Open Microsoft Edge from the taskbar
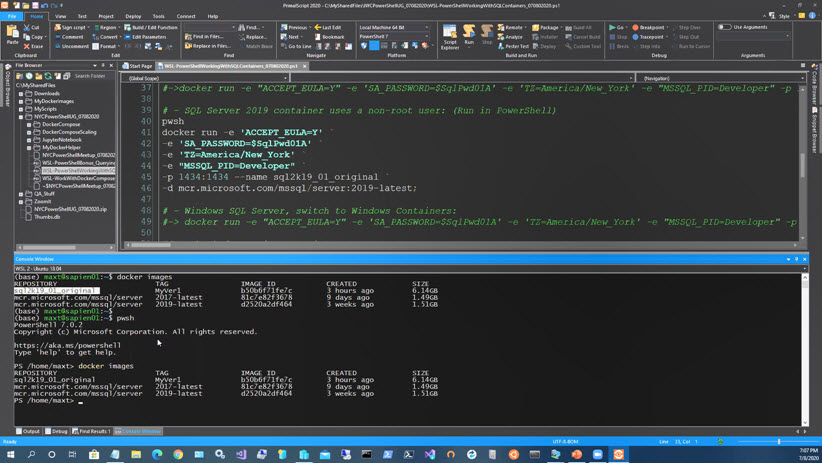Screen dimensions: 822x463 (157, 455)
